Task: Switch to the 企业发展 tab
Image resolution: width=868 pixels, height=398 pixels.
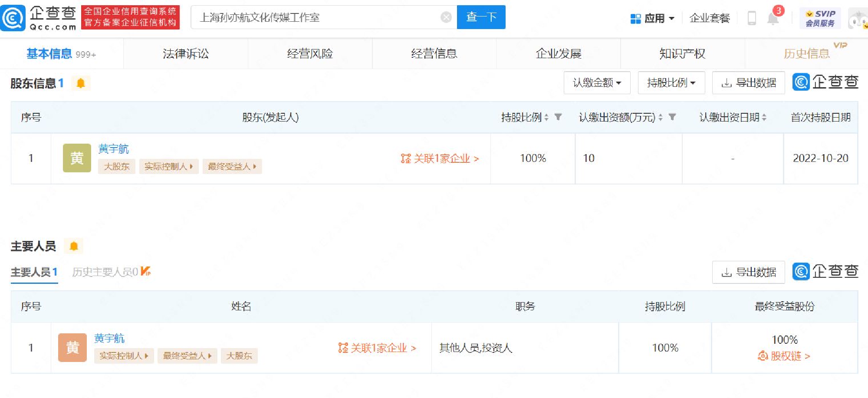Action: (x=559, y=53)
